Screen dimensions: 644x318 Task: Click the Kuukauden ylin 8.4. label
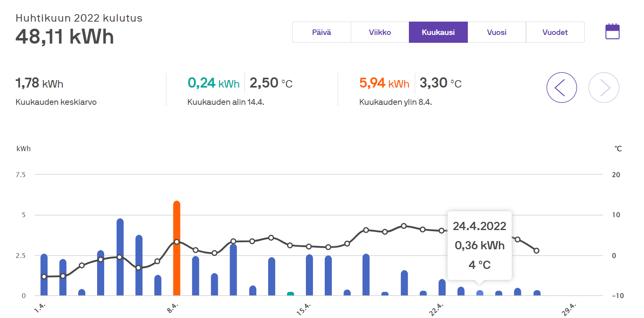[x=396, y=102]
